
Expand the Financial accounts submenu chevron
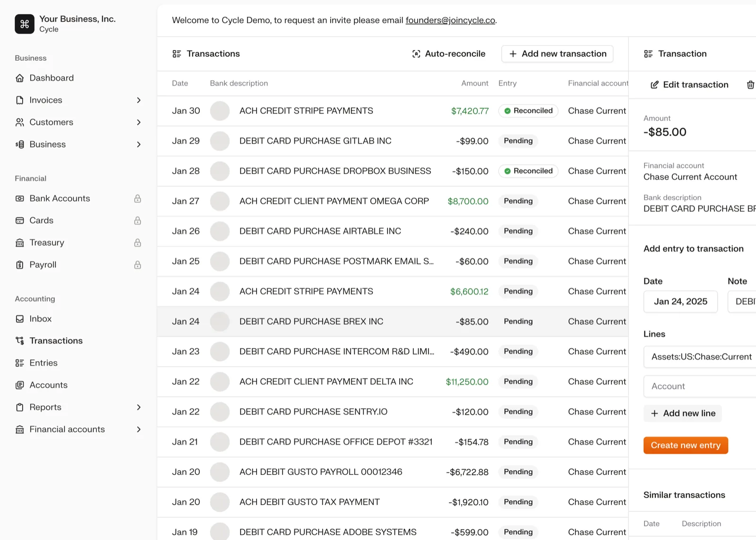pyautogui.click(x=139, y=430)
